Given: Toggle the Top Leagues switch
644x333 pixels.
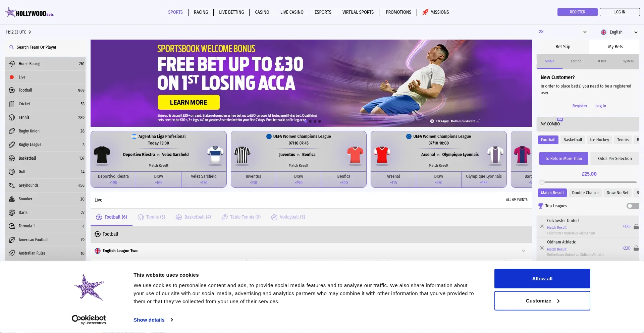Looking at the screenshot, I should pos(633,206).
